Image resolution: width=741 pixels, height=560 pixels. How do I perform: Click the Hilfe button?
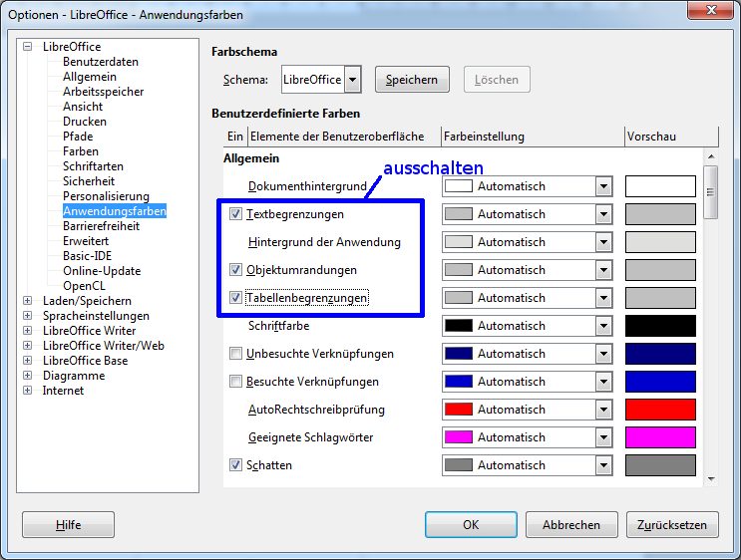(x=68, y=524)
